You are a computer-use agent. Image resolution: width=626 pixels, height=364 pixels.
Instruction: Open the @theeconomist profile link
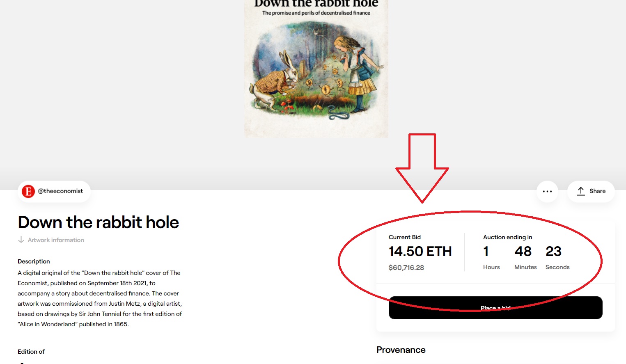(60, 191)
